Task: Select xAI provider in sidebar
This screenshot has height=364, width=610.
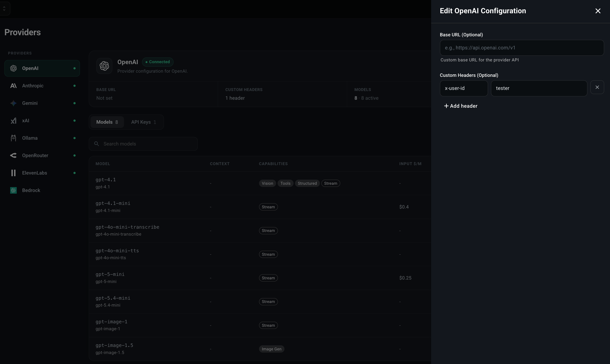Action: coord(42,120)
